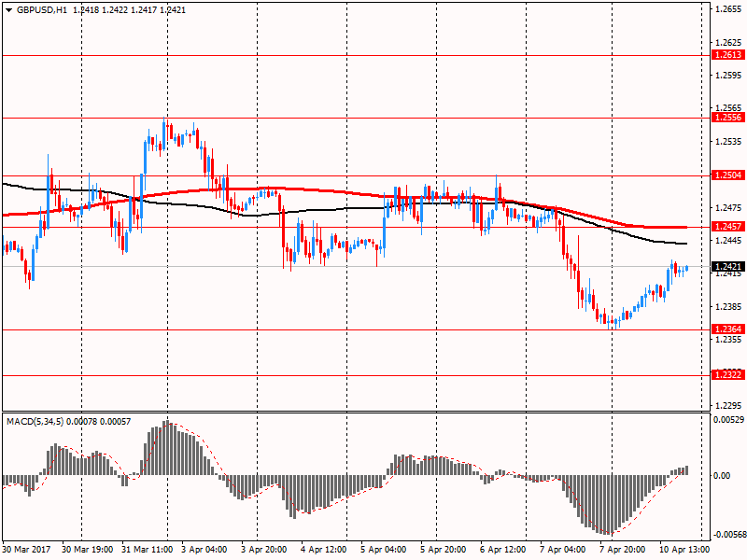Click the red 1.2504 level price label
The width and height of the screenshot is (747, 560).
coord(727,175)
